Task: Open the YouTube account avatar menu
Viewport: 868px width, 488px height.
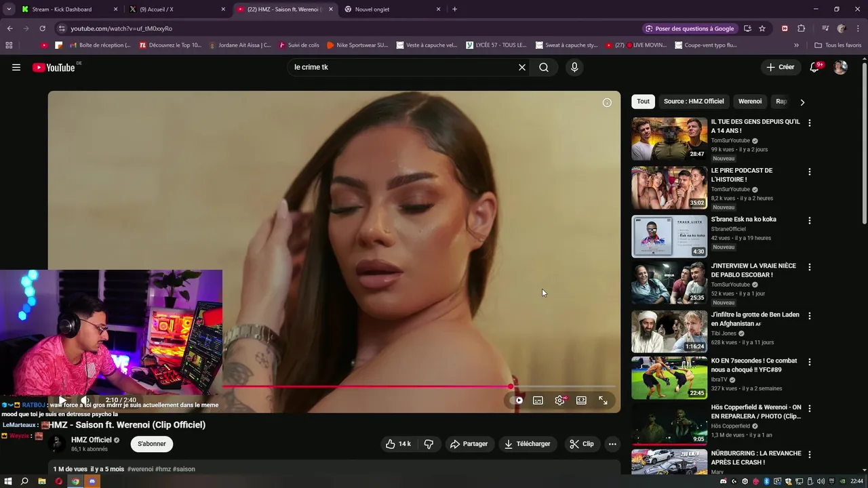Action: pos(840,67)
